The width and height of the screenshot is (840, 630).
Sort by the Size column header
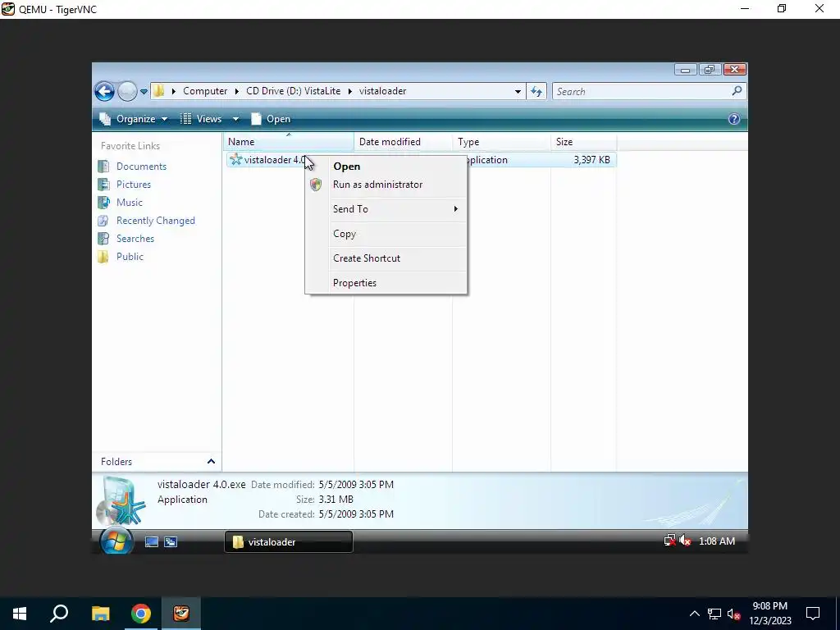[x=583, y=142]
